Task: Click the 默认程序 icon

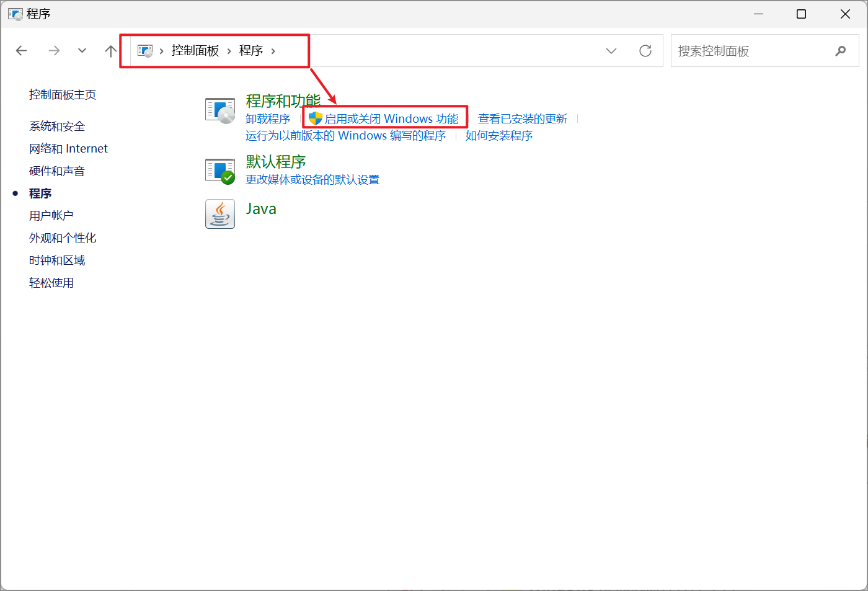Action: click(x=220, y=171)
